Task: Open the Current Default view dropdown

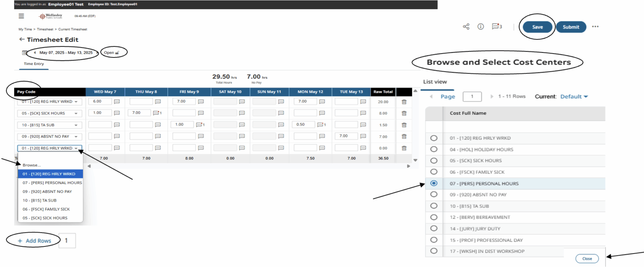Action: (574, 96)
